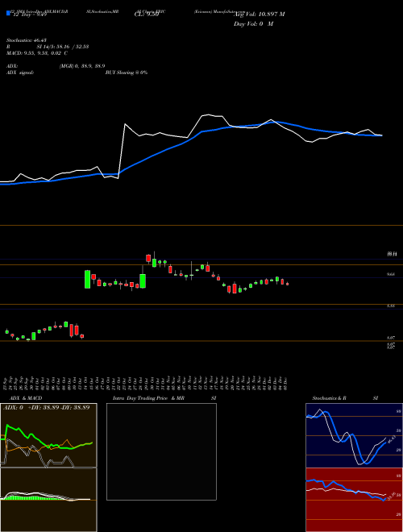Click the 'SI 14/3: 38.16 / 52.53' value
403x532 pixels.
(63, 47)
